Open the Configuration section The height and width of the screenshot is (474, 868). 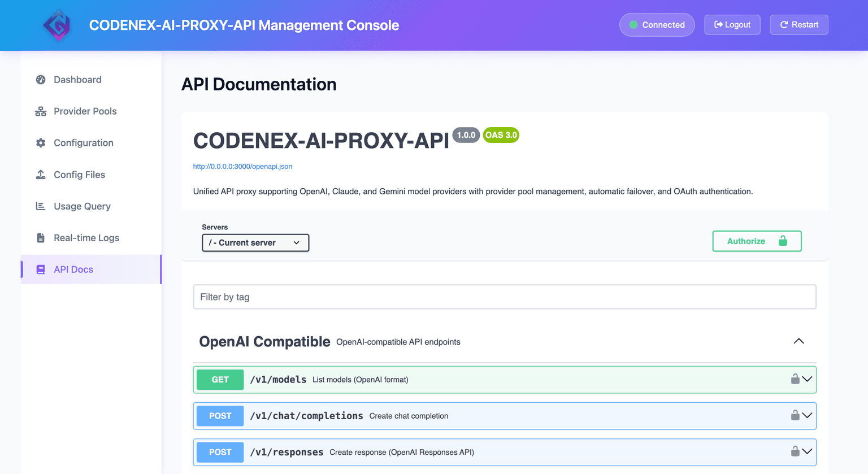click(x=91, y=143)
